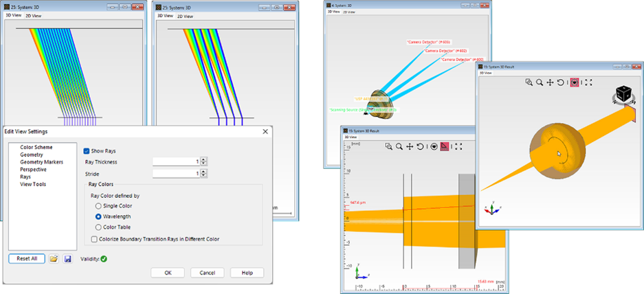The image size is (644, 294).
Task: Open settings file via the folder icon
Action: click(54, 259)
